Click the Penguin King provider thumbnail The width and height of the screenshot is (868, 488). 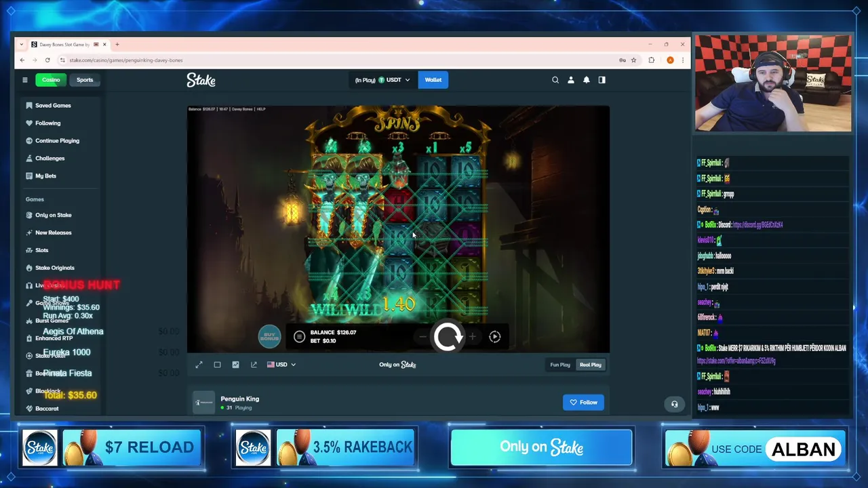[x=203, y=403]
